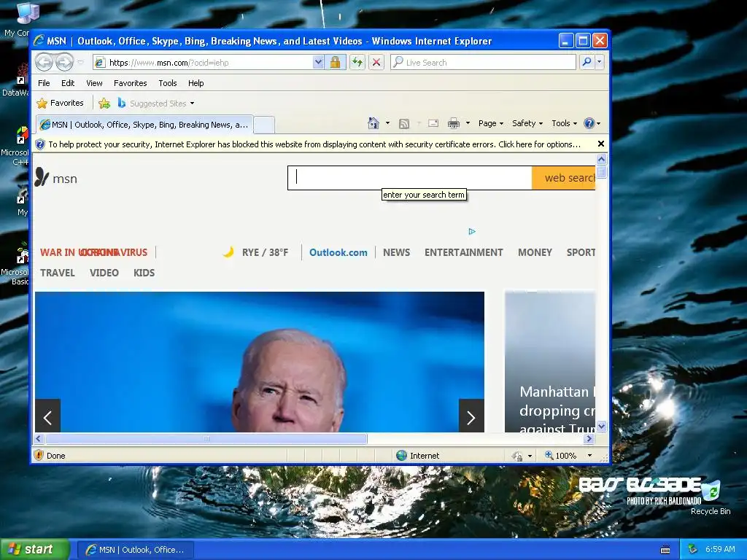Image resolution: width=747 pixels, height=560 pixels.
Task: Expand the Home button dropdown arrow
Action: click(387, 123)
